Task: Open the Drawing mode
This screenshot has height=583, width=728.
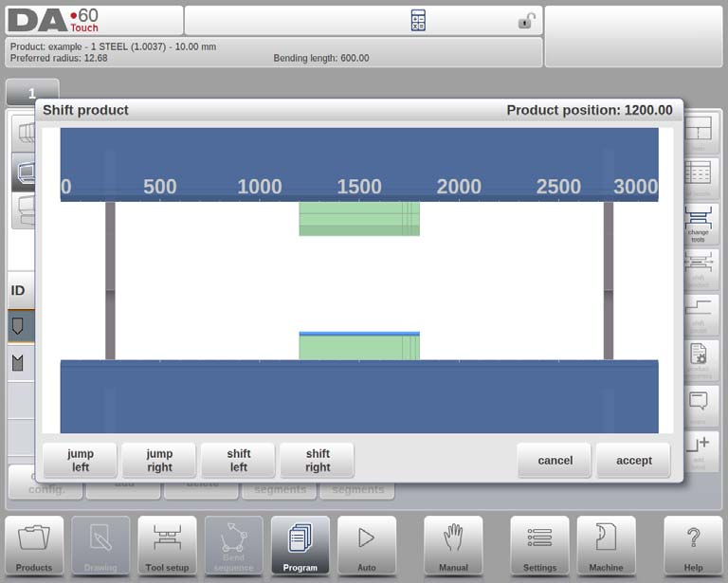Action: (x=100, y=546)
